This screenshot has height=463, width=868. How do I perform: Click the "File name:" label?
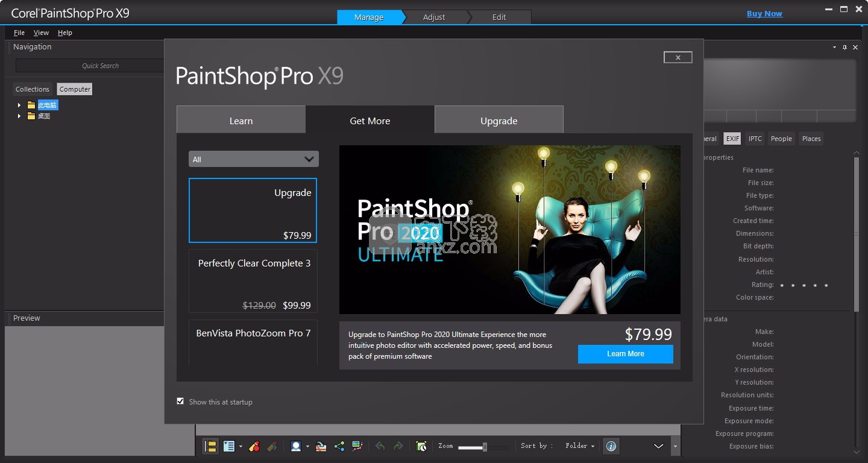click(758, 170)
